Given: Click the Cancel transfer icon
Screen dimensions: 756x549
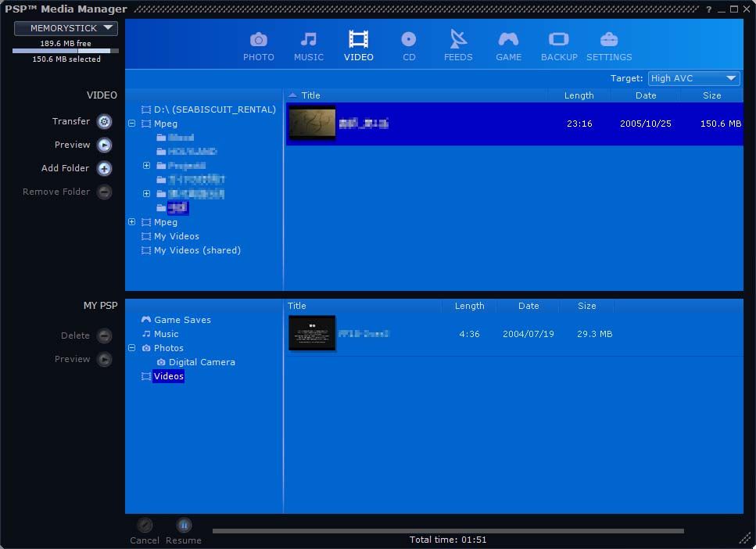Looking at the screenshot, I should (145, 525).
